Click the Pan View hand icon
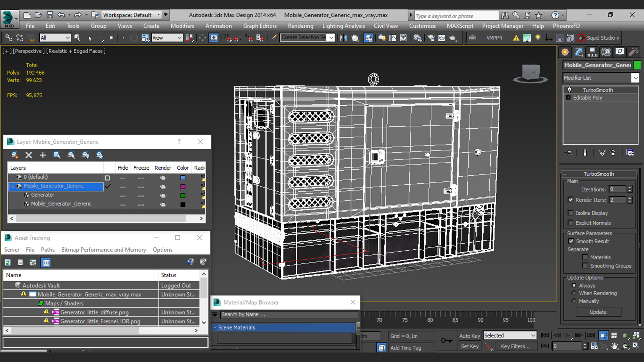The height and width of the screenshot is (362, 644). pyautogui.click(x=614, y=346)
